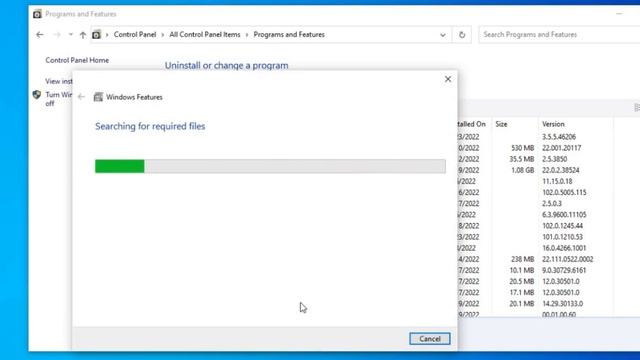
Task: Open recent locations dropdown arrow
Action: click(71, 35)
